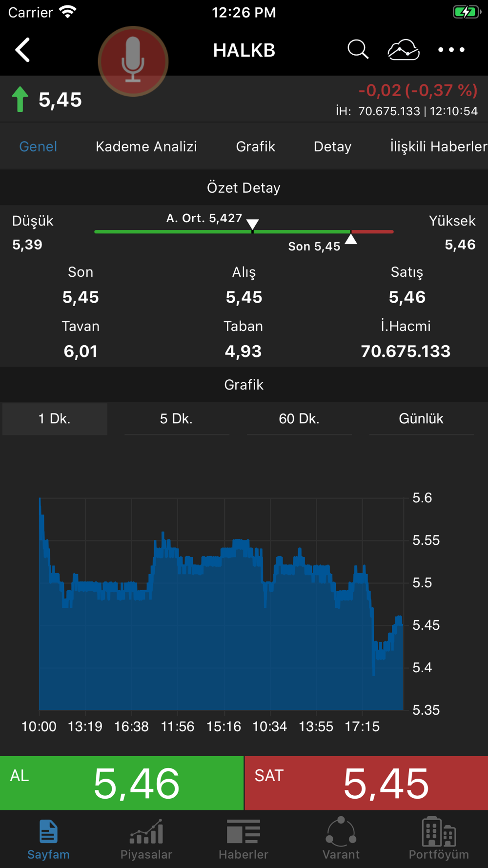Switch to the Detay tab

coord(333,146)
